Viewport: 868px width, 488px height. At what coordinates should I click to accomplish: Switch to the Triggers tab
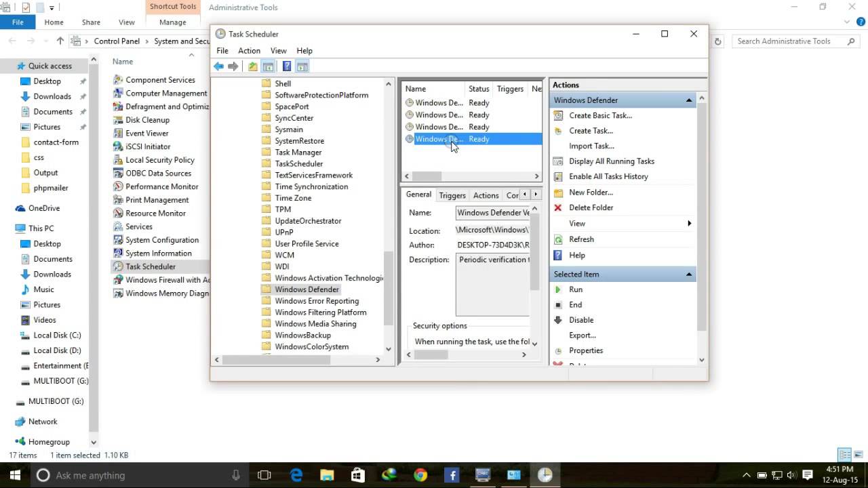point(452,195)
